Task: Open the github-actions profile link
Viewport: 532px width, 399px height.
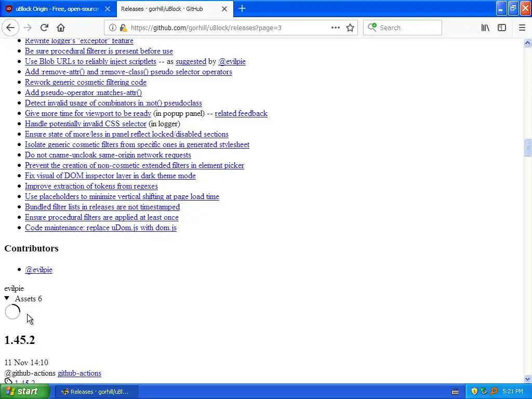Action: [x=79, y=373]
